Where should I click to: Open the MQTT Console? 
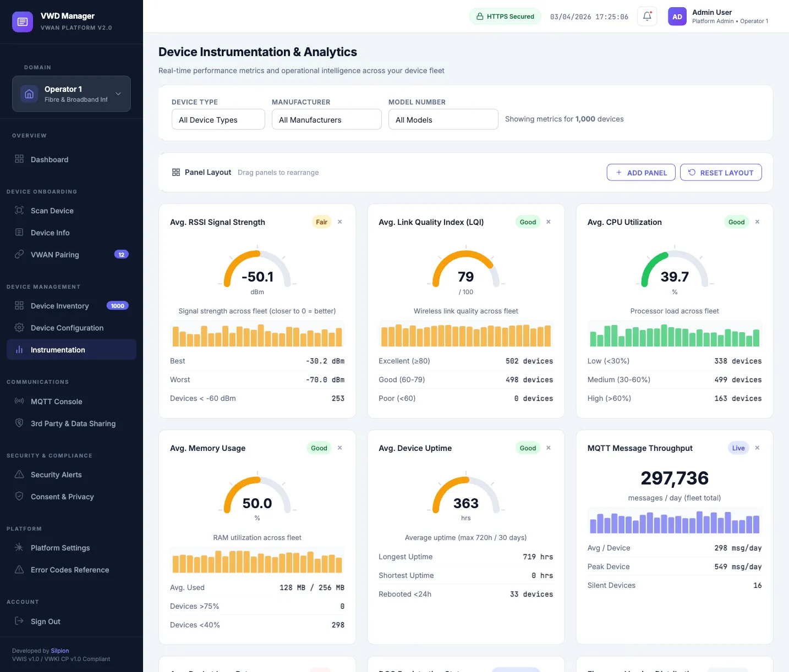click(x=19, y=401)
